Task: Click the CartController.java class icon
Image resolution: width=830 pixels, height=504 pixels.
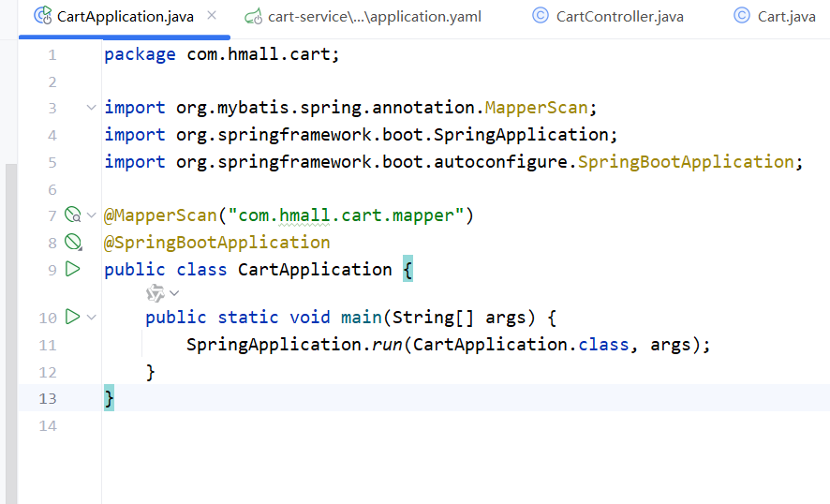Action: click(x=541, y=16)
